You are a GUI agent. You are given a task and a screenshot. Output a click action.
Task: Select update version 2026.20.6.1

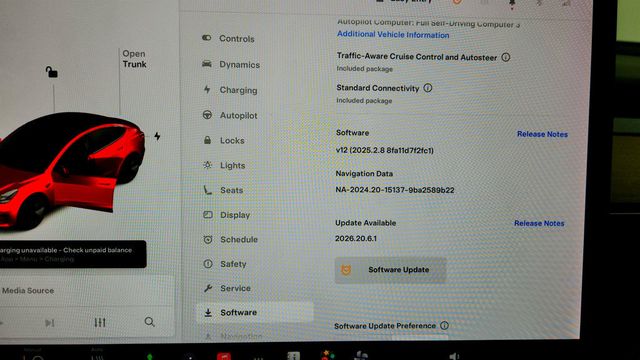pos(356,238)
